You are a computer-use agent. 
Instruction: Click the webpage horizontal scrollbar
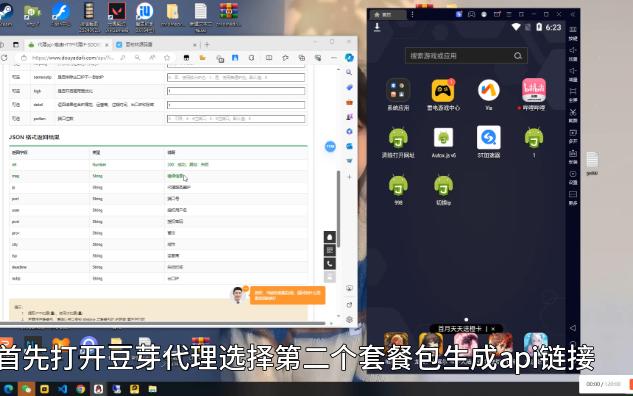click(163, 323)
